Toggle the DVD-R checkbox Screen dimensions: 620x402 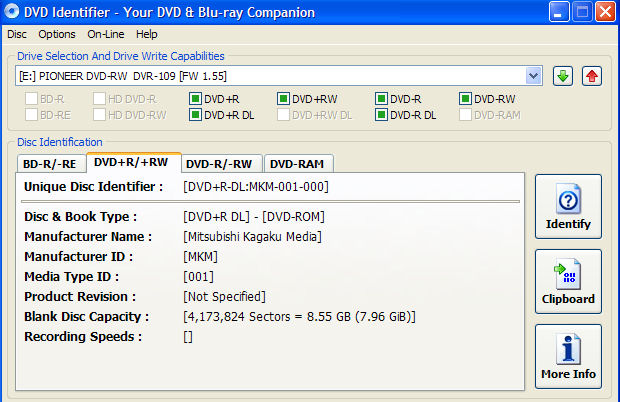(381, 99)
